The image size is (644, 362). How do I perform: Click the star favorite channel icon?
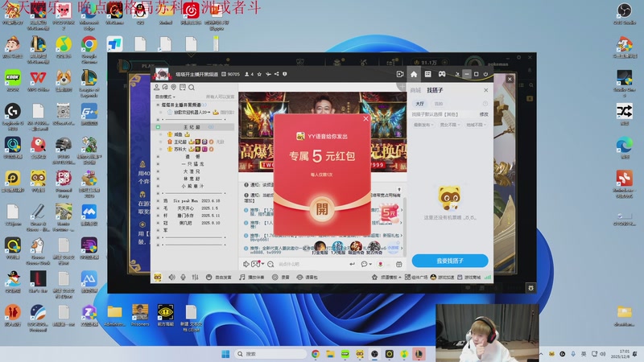point(259,74)
